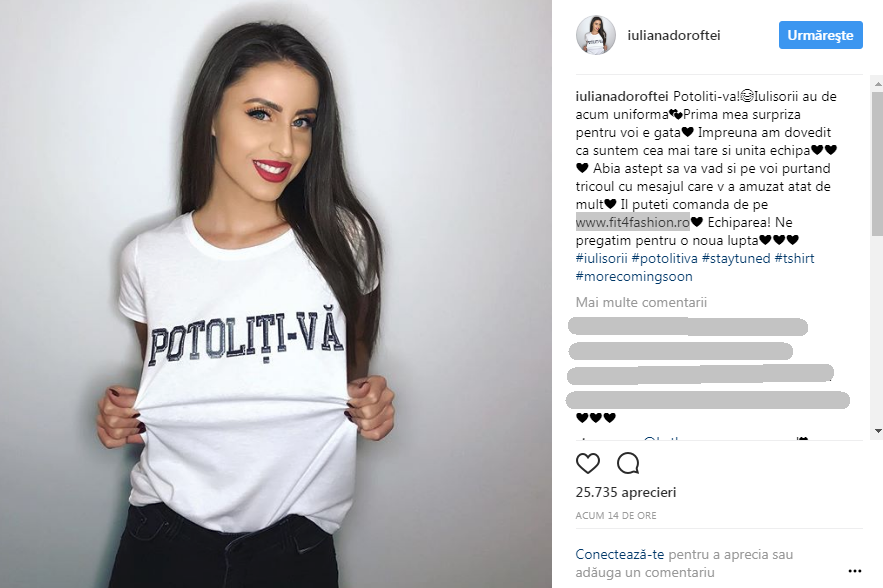
Task: Open the #staytuned hashtag
Action: click(735, 259)
